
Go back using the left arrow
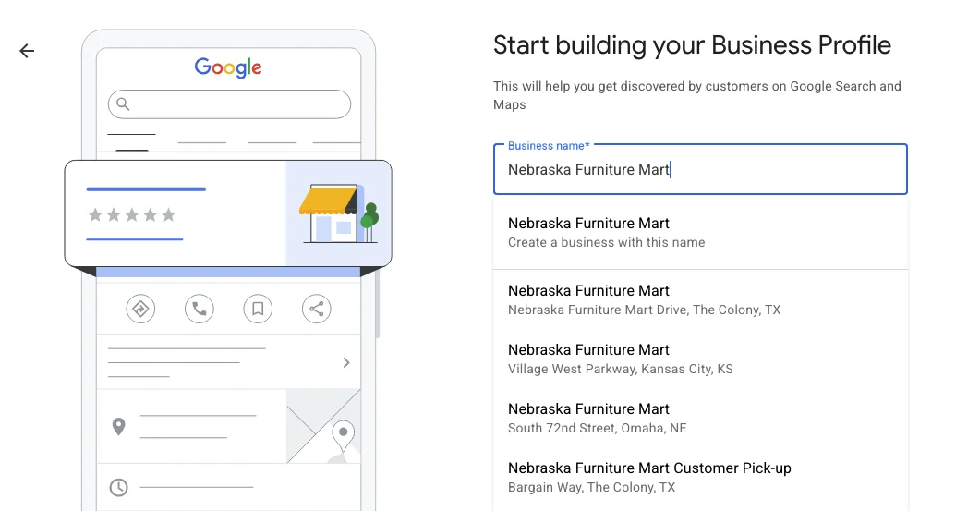point(27,51)
